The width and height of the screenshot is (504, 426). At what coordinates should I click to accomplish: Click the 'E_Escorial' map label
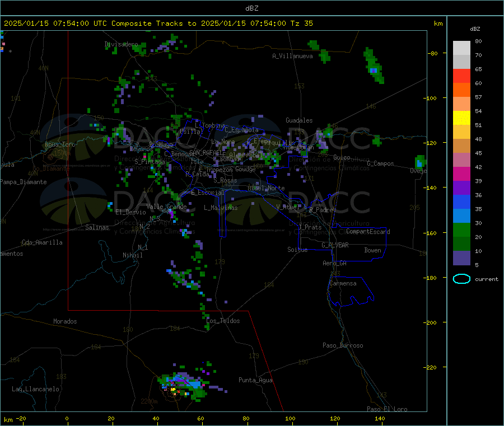(208, 193)
